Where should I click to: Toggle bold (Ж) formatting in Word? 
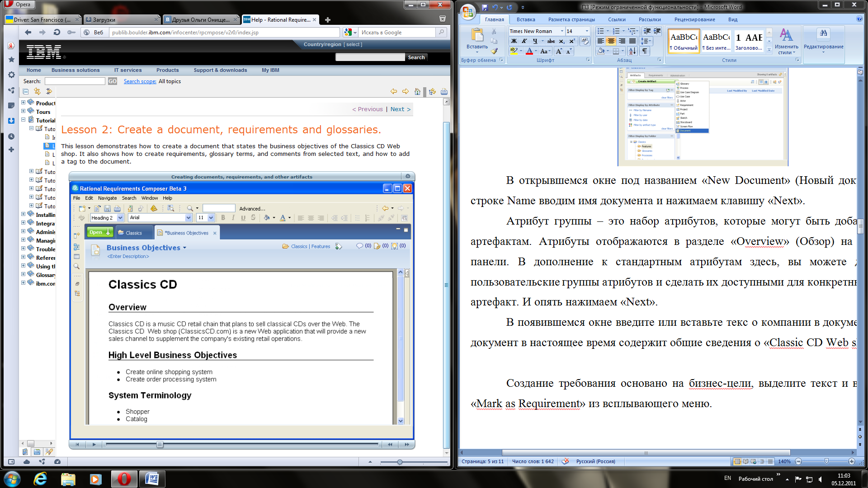514,41
